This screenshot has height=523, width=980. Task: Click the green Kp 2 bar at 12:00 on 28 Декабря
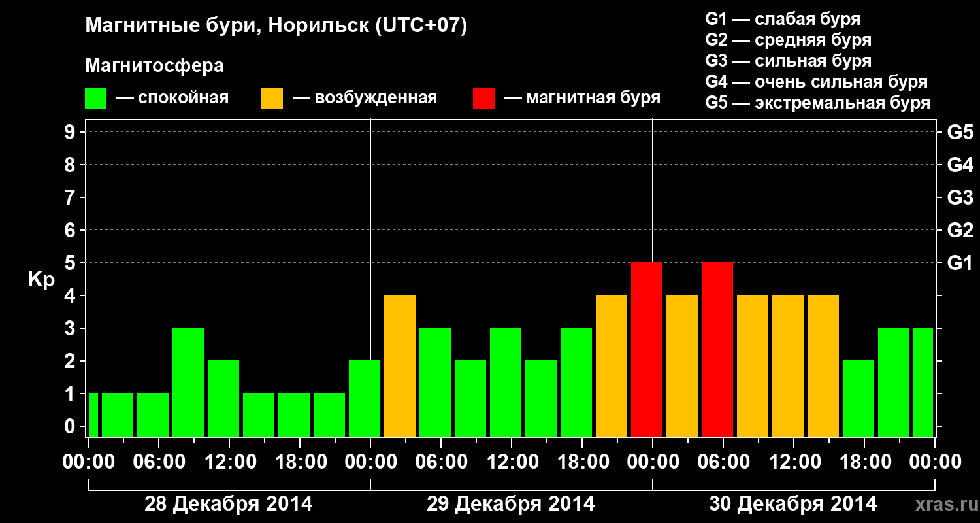tap(223, 398)
